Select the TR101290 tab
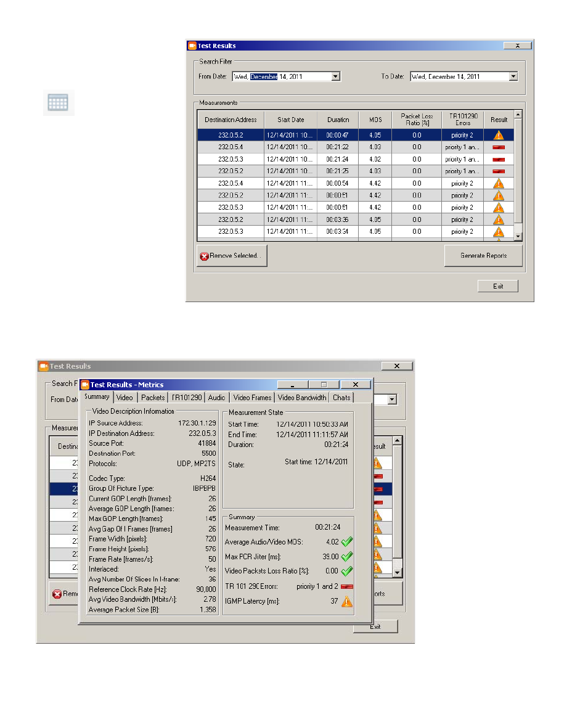This screenshot has width=588, height=714. tap(187, 398)
